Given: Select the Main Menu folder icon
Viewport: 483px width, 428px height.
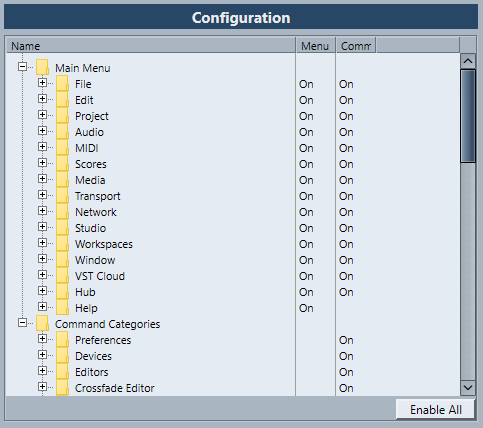Looking at the screenshot, I should pyautogui.click(x=42, y=68).
